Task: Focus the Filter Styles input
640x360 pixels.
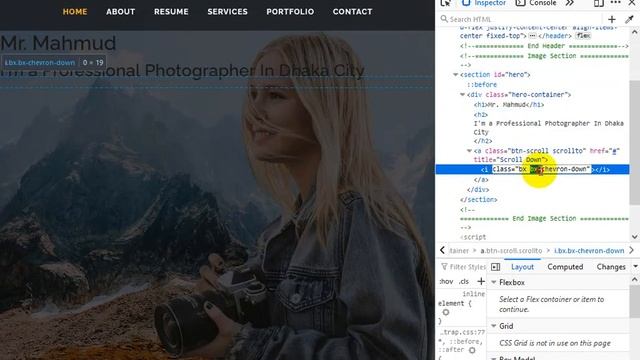Action: (464, 267)
